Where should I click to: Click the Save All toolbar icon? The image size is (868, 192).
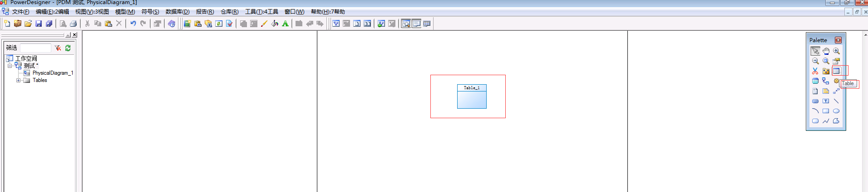tap(49, 24)
